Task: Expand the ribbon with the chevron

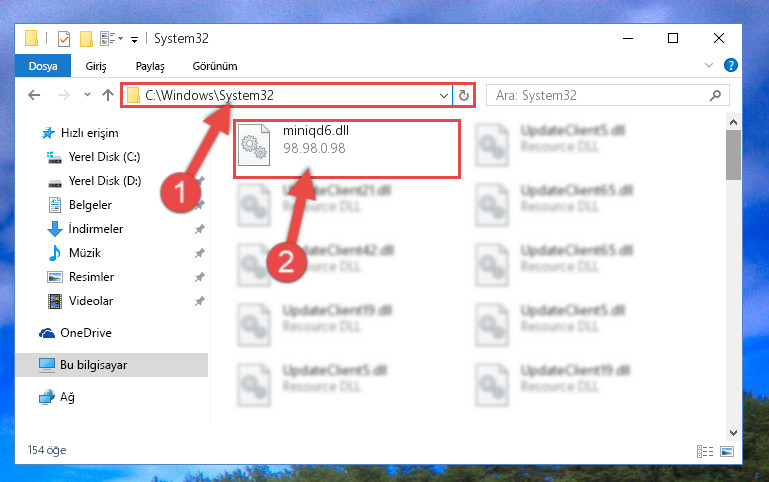Action: pyautogui.click(x=709, y=65)
